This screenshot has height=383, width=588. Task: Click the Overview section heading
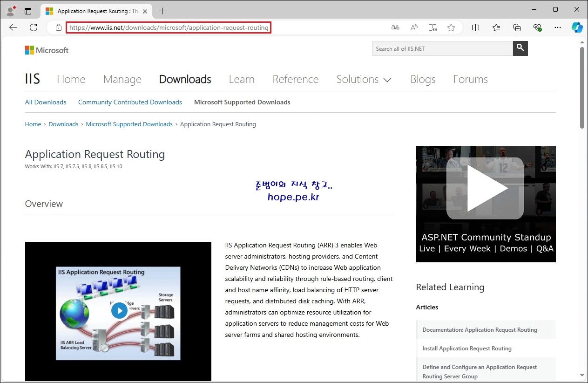44,204
